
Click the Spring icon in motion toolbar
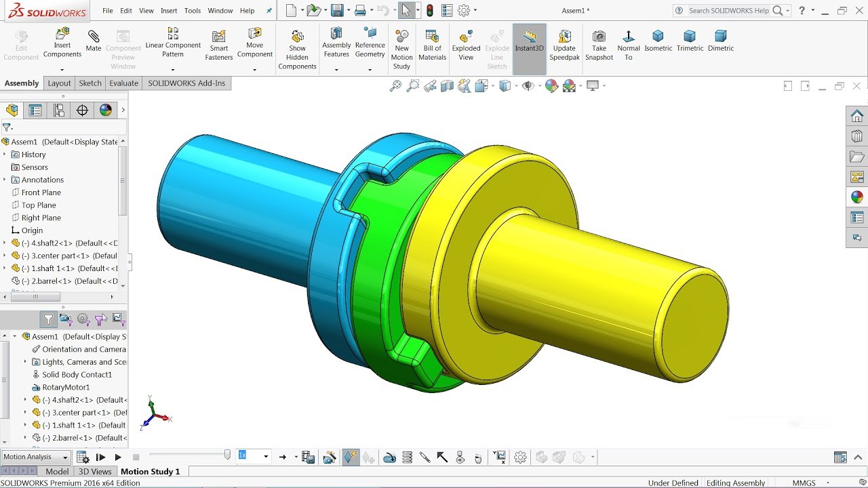point(408,457)
